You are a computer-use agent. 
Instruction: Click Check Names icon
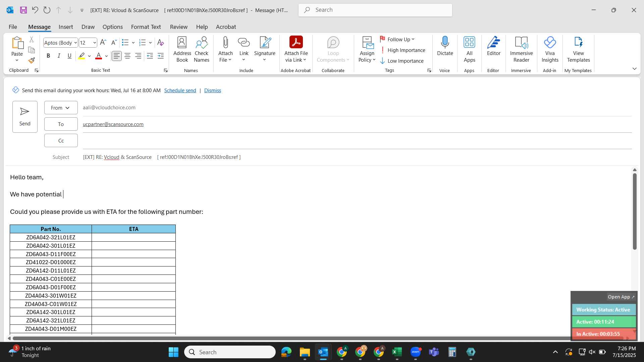[x=202, y=50]
